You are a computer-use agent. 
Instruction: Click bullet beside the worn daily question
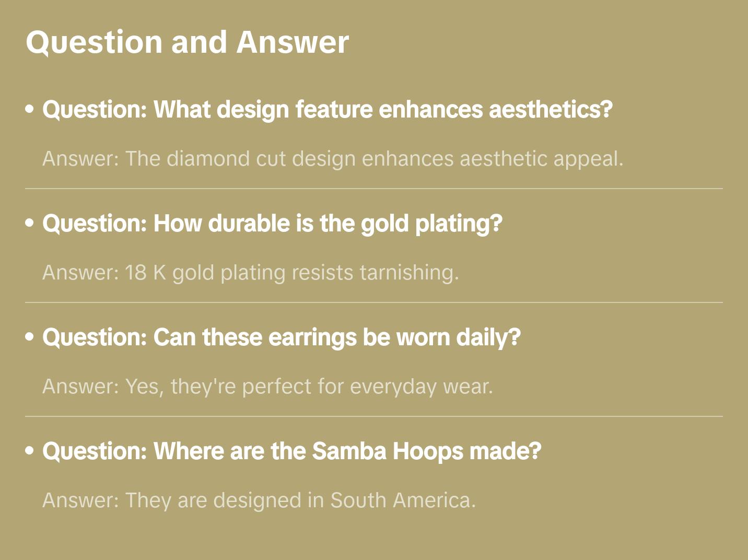point(30,337)
